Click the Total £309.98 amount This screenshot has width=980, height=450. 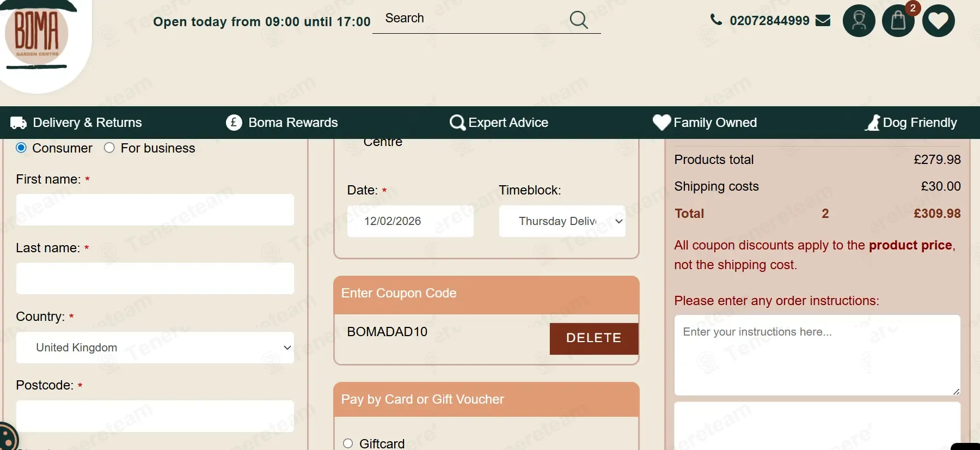[x=937, y=214]
